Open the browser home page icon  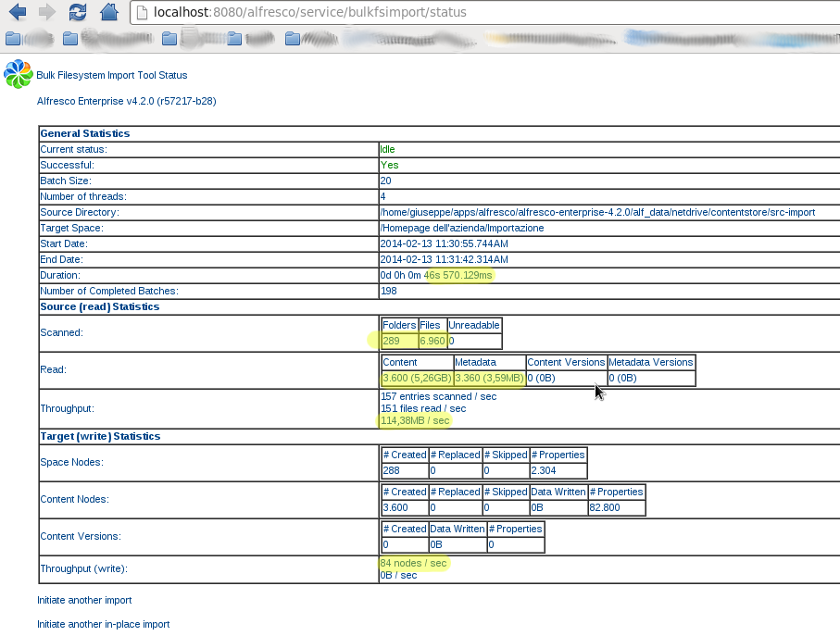[x=109, y=12]
